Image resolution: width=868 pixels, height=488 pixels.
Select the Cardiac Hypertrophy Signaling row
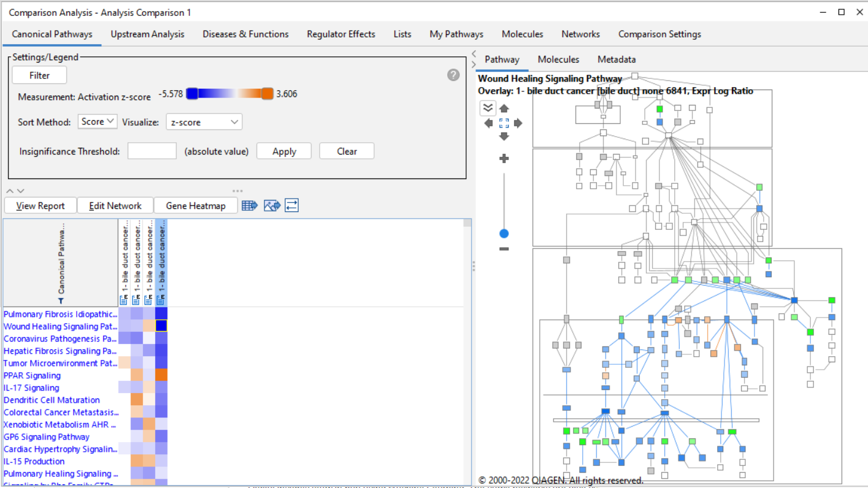[x=60, y=449]
